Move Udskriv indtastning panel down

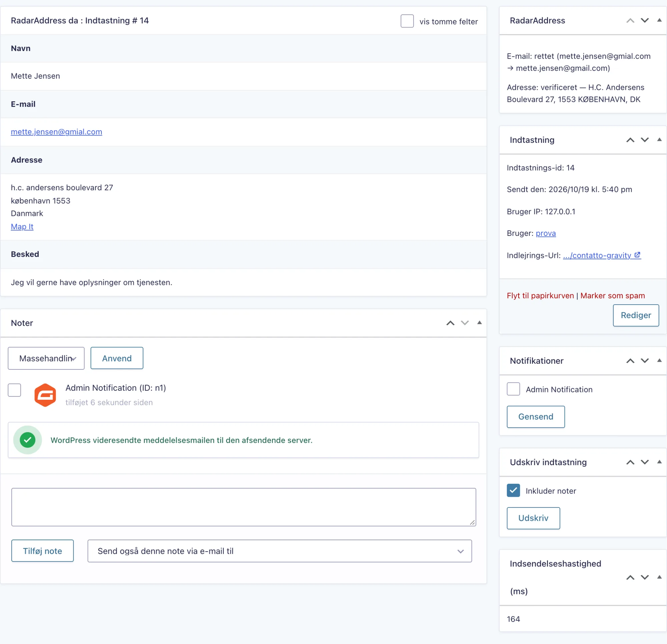[x=645, y=462]
